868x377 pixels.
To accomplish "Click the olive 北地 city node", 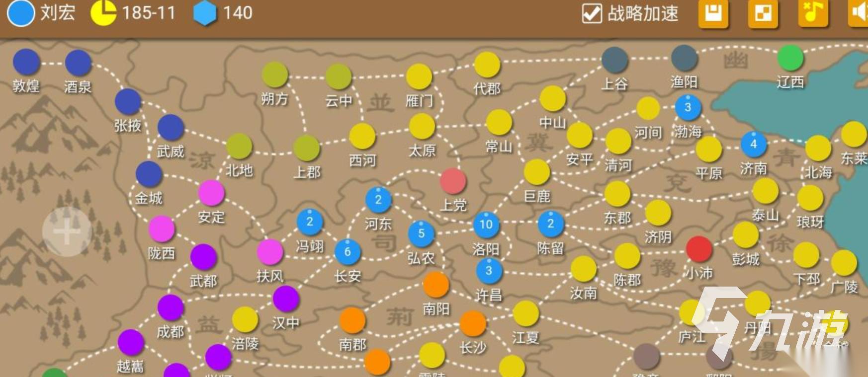I will [x=239, y=146].
